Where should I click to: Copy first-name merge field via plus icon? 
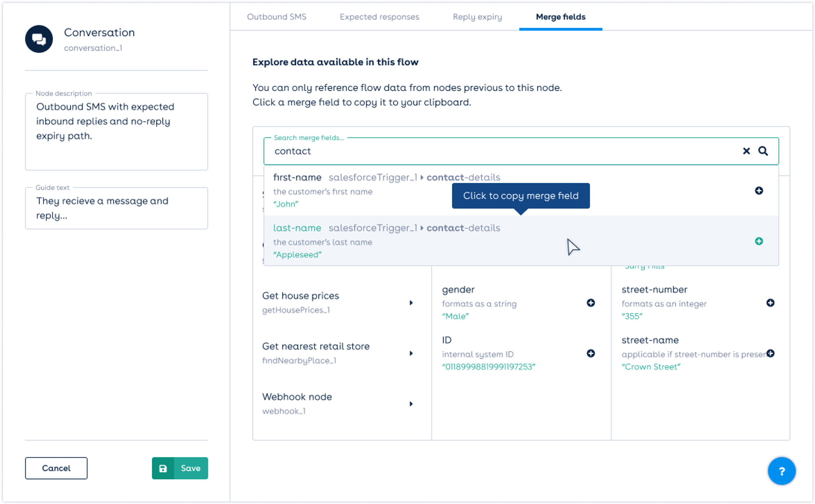[758, 191]
